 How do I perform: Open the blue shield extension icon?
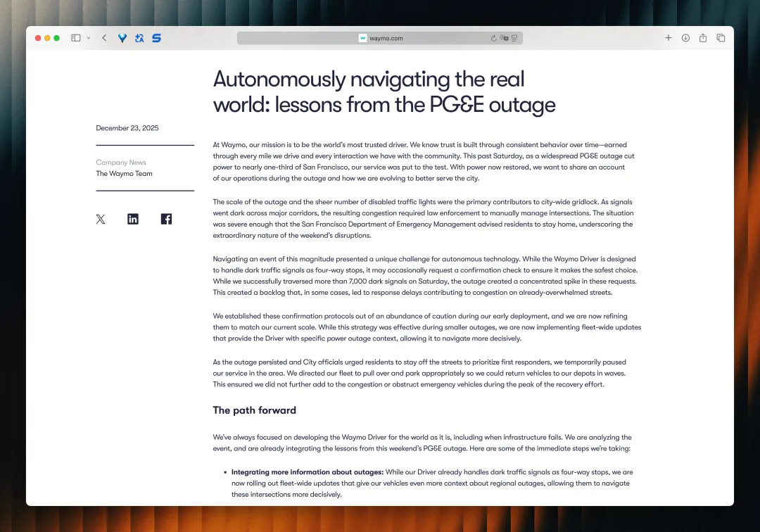click(122, 38)
